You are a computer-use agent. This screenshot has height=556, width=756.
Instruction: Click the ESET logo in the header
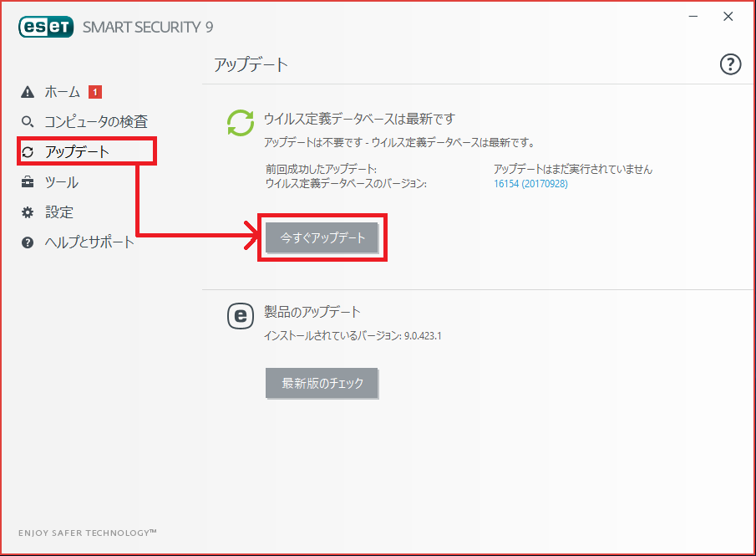tap(46, 27)
